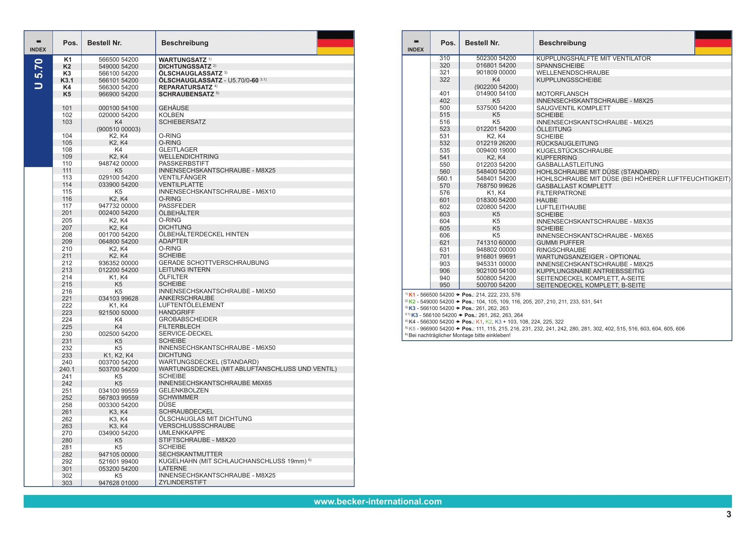Select the U 5.70 side tab
756x538 pixels.
point(38,74)
